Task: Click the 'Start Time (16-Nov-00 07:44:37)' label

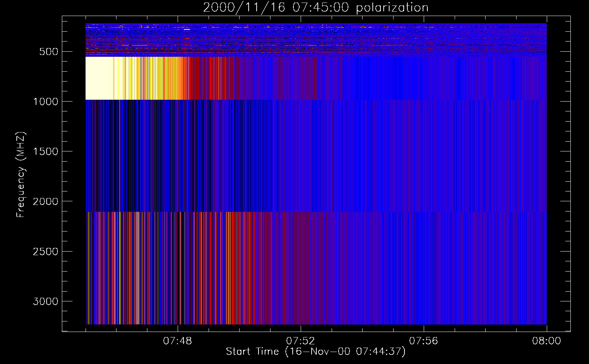Action: coord(316,352)
